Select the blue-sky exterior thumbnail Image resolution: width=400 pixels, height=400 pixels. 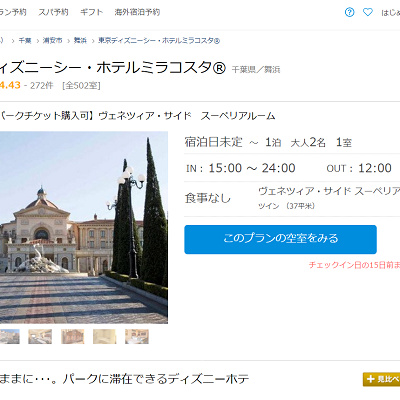(10, 337)
